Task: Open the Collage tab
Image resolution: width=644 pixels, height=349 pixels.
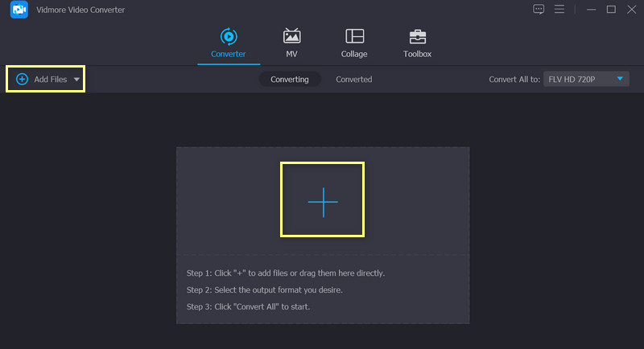Action: coord(354,43)
